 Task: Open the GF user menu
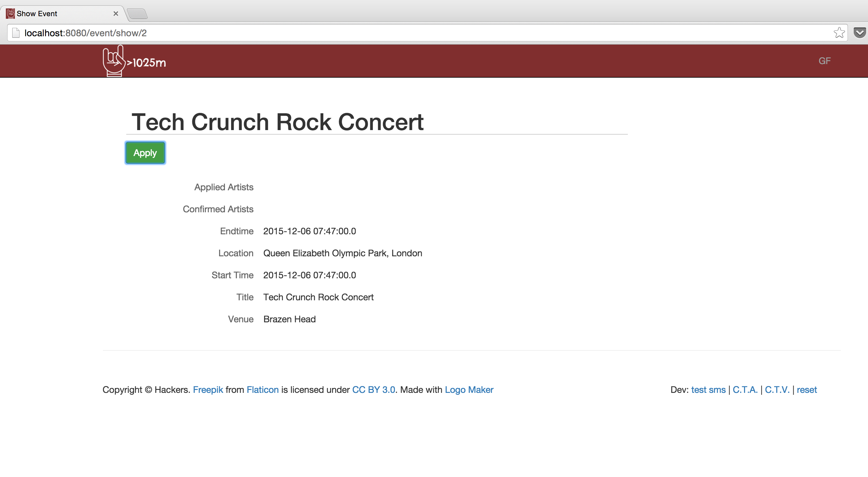tap(824, 61)
